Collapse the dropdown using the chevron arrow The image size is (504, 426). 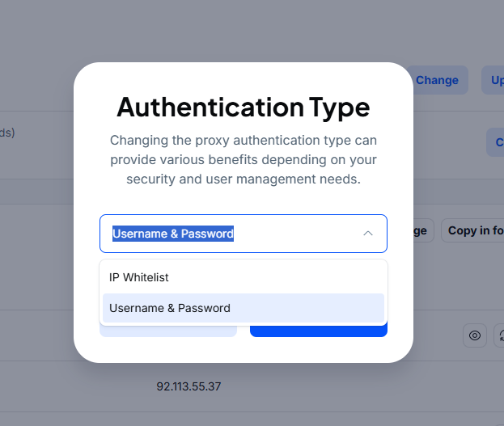coord(368,234)
